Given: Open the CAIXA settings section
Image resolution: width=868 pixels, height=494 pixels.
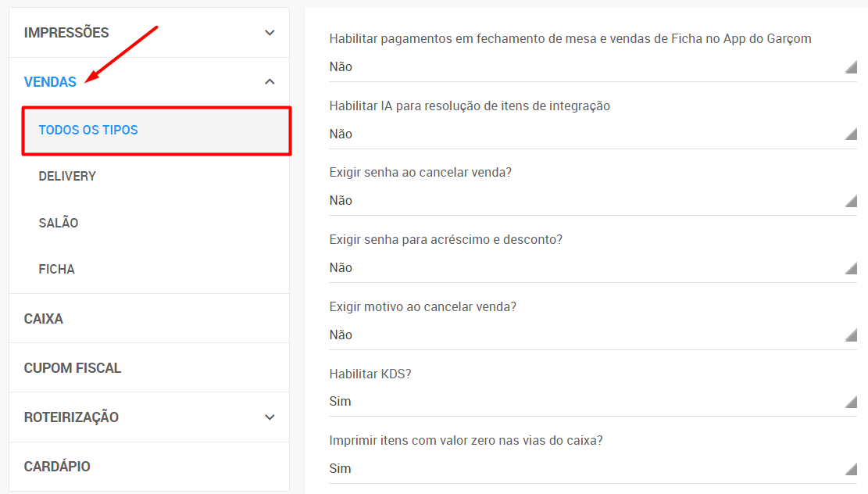Looking at the screenshot, I should pos(44,319).
